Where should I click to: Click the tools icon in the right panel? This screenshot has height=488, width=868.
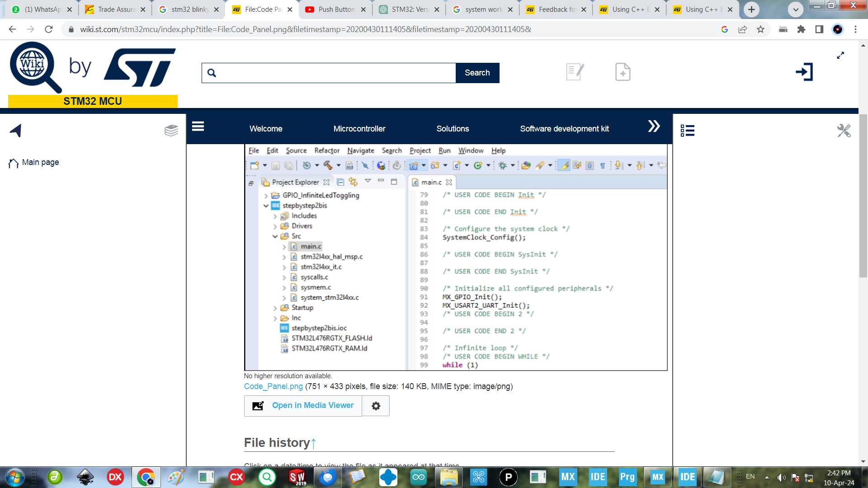click(844, 131)
